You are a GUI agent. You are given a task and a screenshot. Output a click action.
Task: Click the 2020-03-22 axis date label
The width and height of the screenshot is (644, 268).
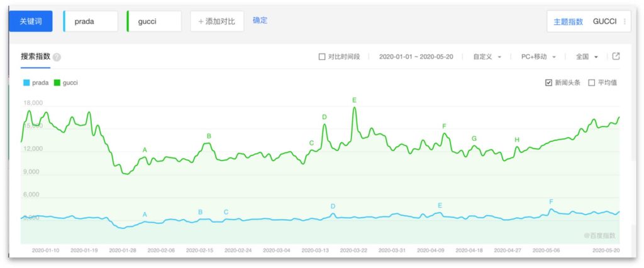pyautogui.click(x=353, y=250)
